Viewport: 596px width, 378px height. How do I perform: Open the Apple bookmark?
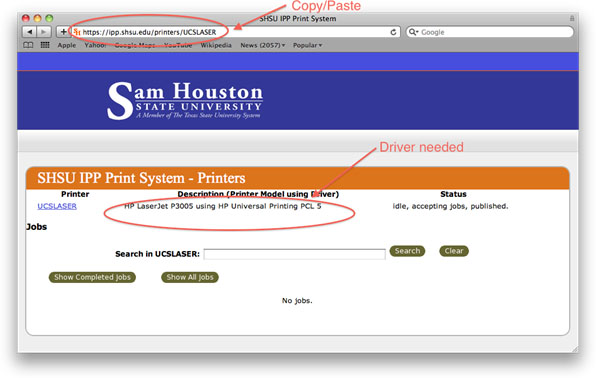(x=67, y=45)
